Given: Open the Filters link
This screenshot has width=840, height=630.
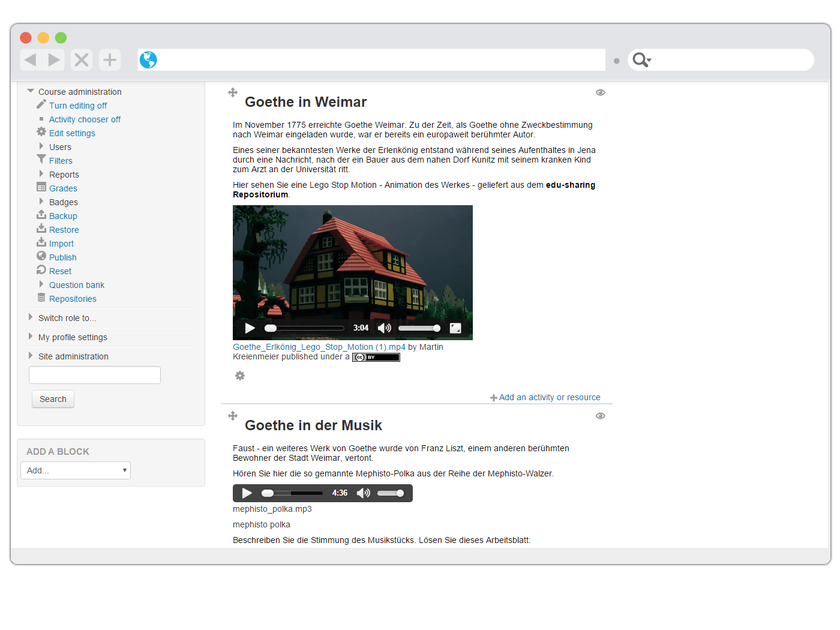Looking at the screenshot, I should [61, 161].
